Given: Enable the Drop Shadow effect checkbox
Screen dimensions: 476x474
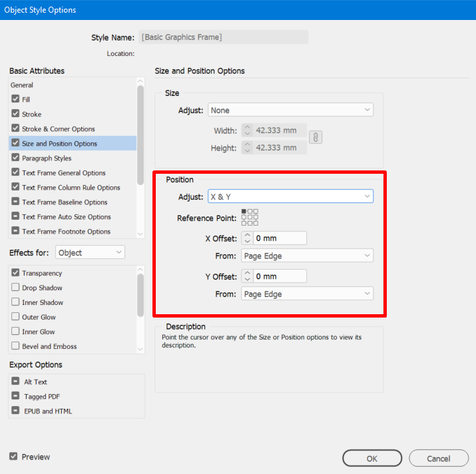Looking at the screenshot, I should [15, 287].
